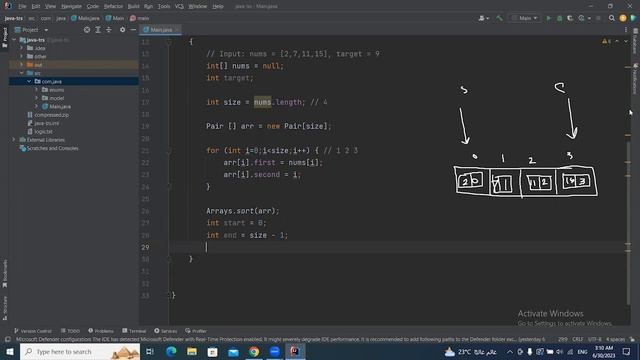Open the Build menu

coord(133,6)
